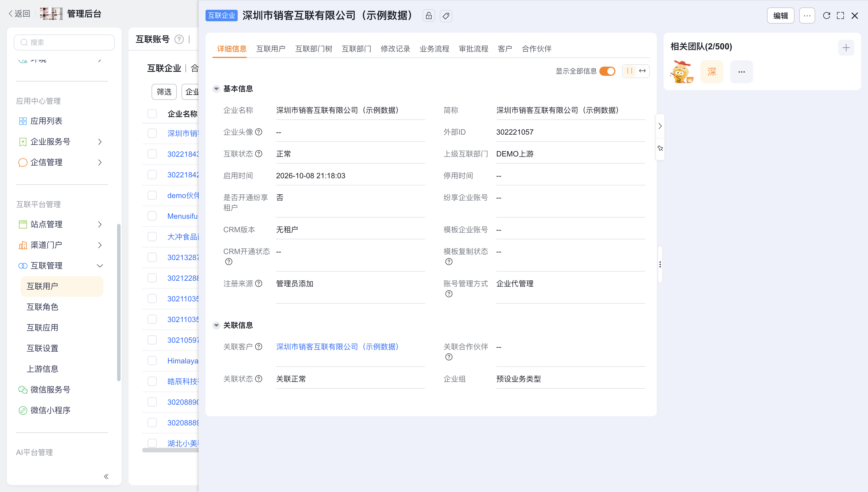The width and height of the screenshot is (868, 492).
Task: Check the select-all checkbox in 企业名称 header
Action: (152, 114)
